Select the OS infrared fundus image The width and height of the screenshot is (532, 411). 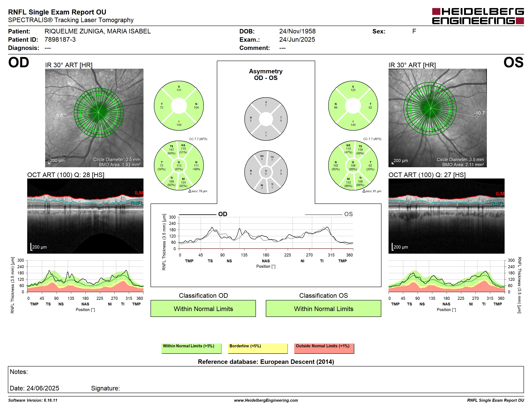[437, 118]
